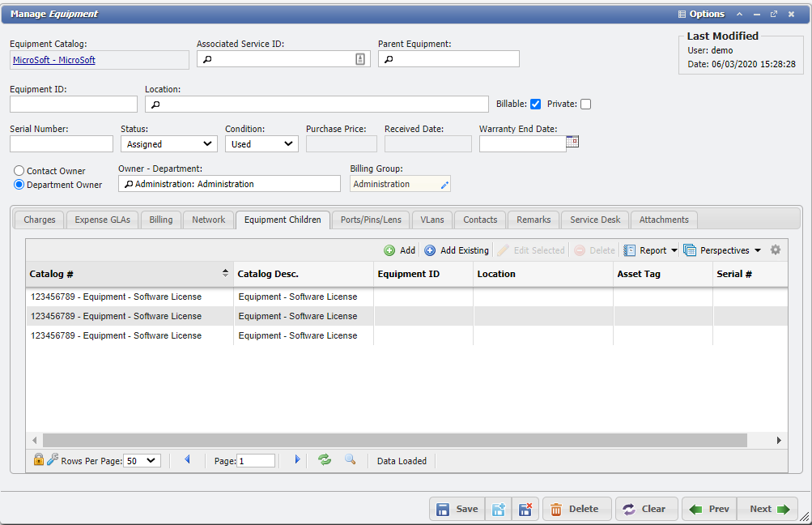Enable the Private checkbox
Image resolution: width=812 pixels, height=525 pixels.
tap(585, 104)
